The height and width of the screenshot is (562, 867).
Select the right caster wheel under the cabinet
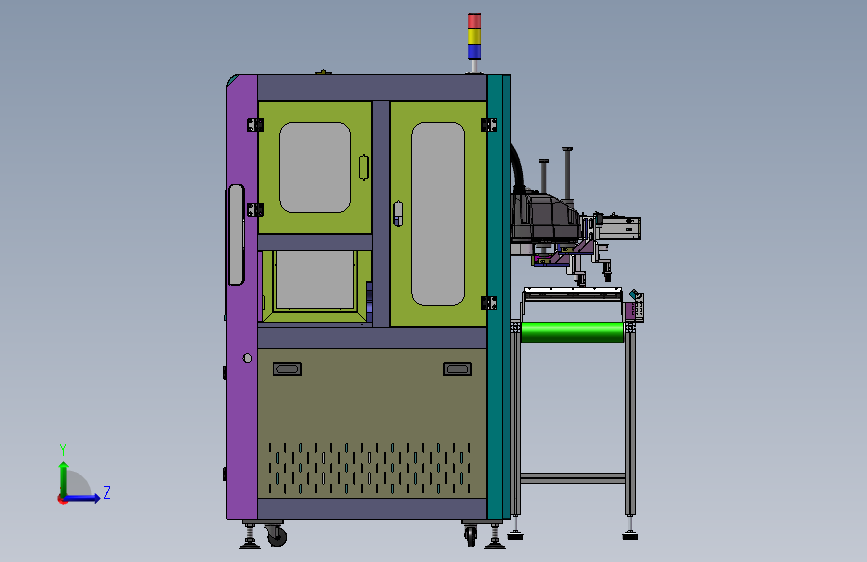470,535
